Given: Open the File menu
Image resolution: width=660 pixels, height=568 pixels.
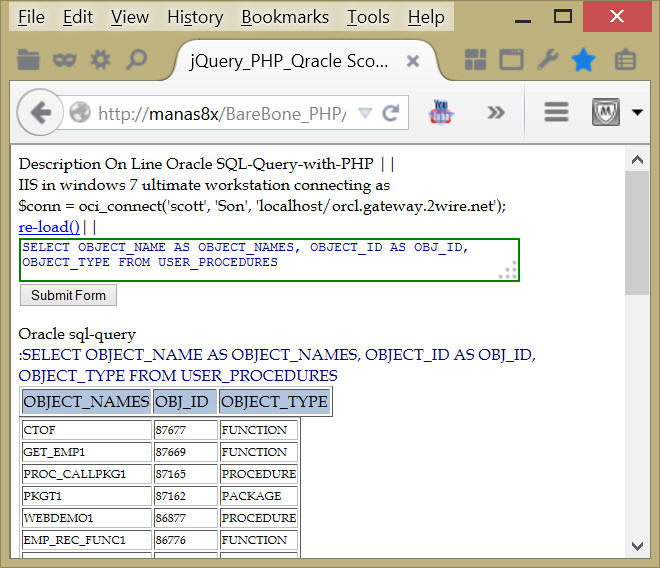Looking at the screenshot, I should coord(32,17).
